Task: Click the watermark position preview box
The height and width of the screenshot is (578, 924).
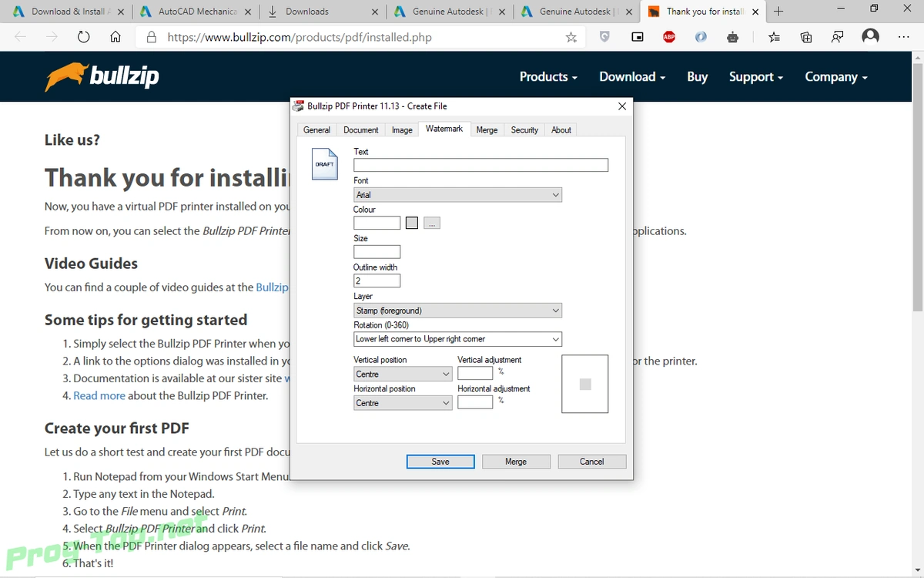Action: pyautogui.click(x=585, y=384)
